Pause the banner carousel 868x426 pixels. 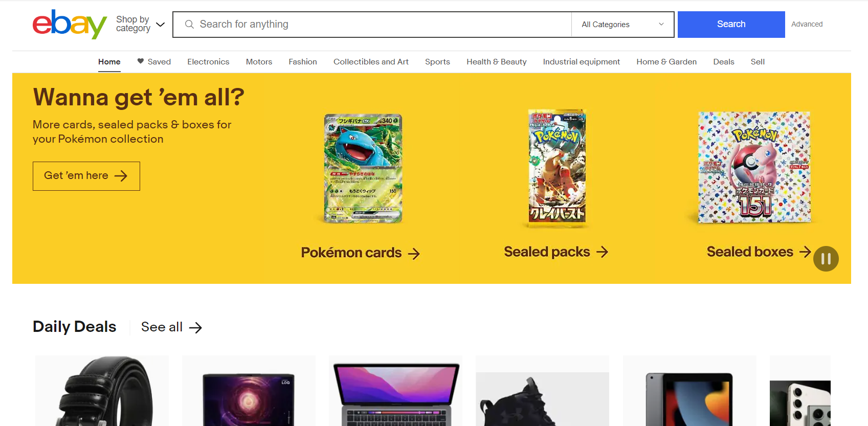[x=826, y=259]
